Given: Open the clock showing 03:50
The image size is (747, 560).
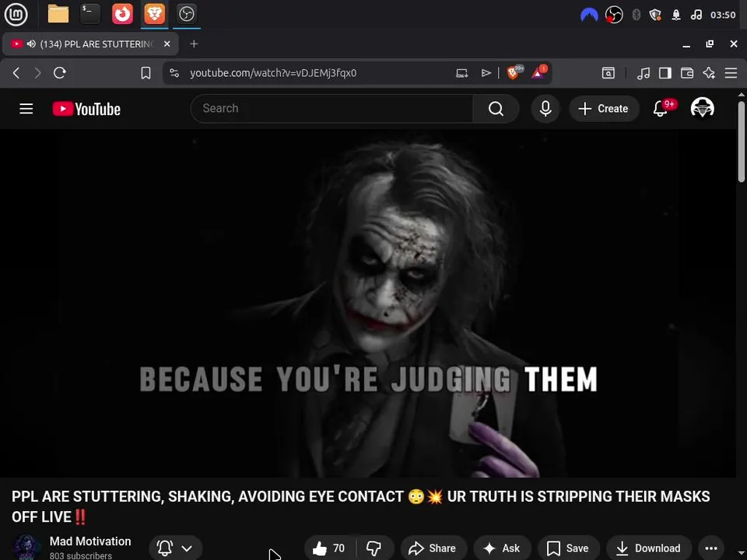Looking at the screenshot, I should point(723,15).
